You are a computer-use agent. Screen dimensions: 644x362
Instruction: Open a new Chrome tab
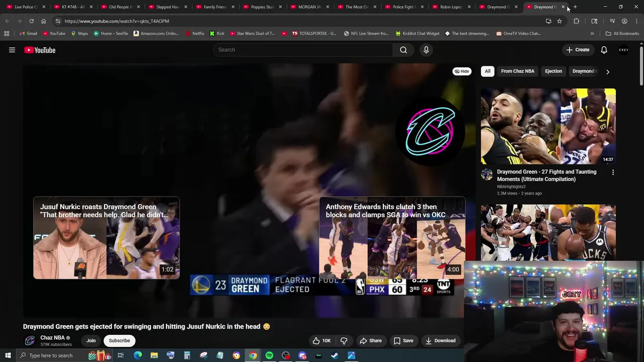click(575, 7)
